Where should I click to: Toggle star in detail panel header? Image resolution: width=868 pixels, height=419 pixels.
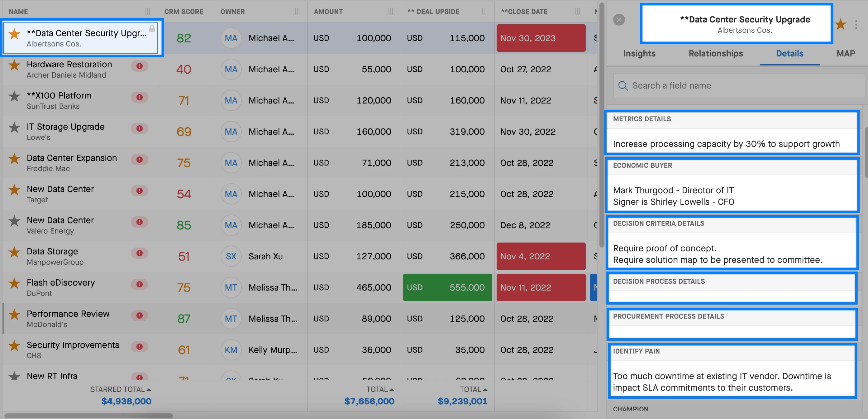[x=841, y=24]
